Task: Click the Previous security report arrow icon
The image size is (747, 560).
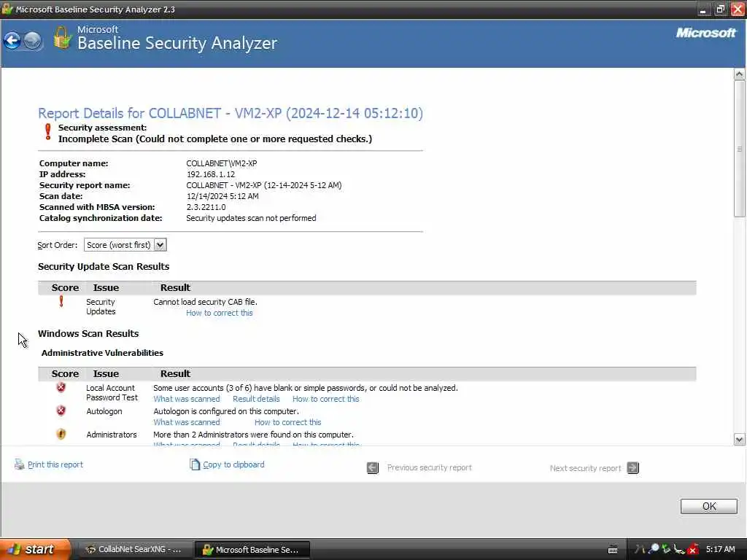Action: (373, 468)
